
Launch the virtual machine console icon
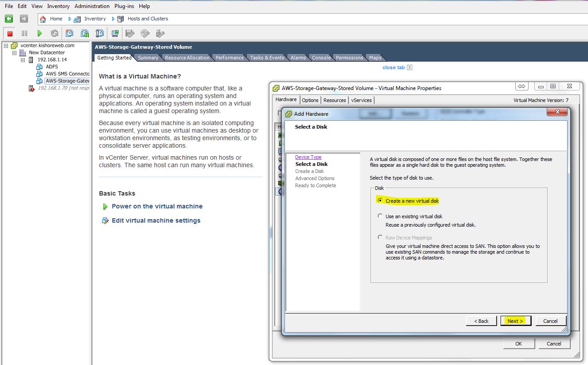tap(115, 33)
